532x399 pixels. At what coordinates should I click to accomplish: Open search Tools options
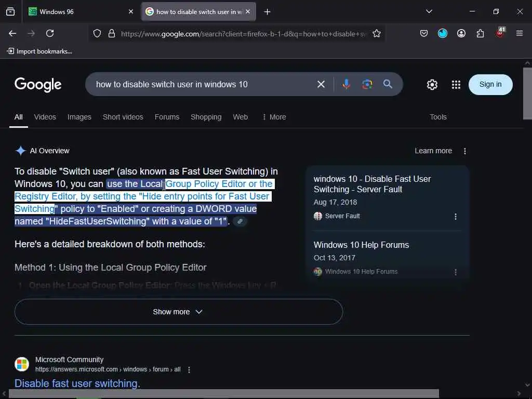438,117
